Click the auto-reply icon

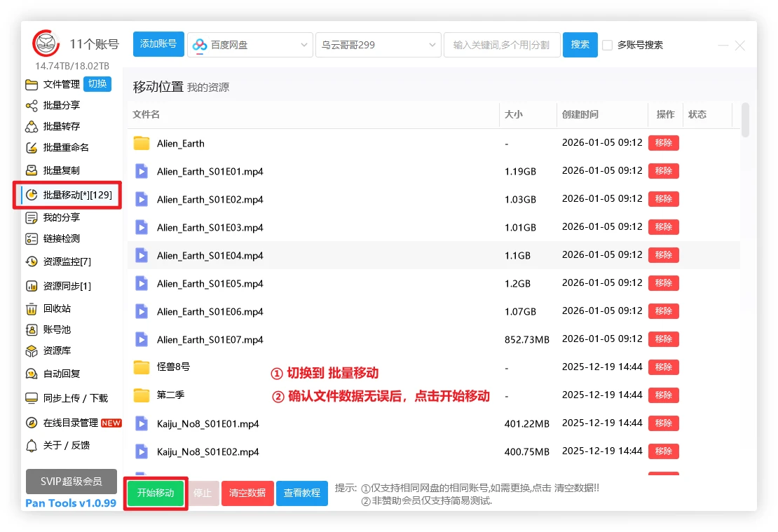31,374
